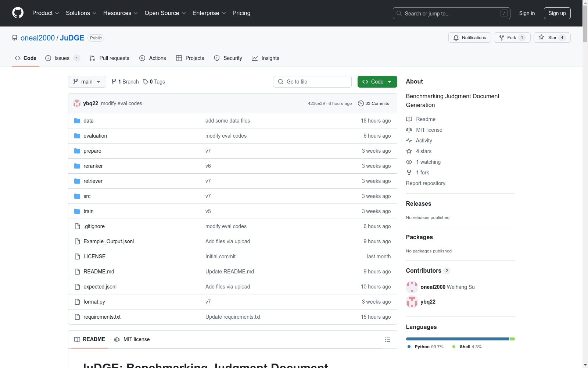Click the .gitignore file icon

click(x=77, y=226)
